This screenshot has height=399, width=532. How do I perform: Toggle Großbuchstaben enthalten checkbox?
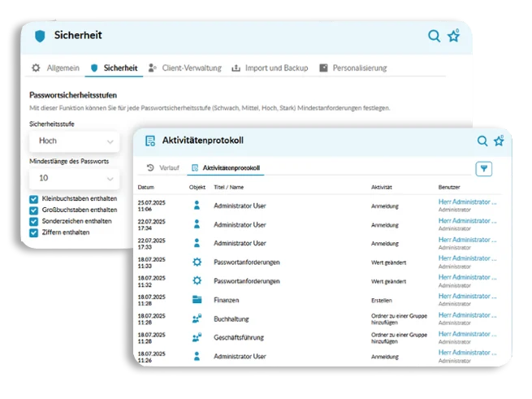point(33,210)
